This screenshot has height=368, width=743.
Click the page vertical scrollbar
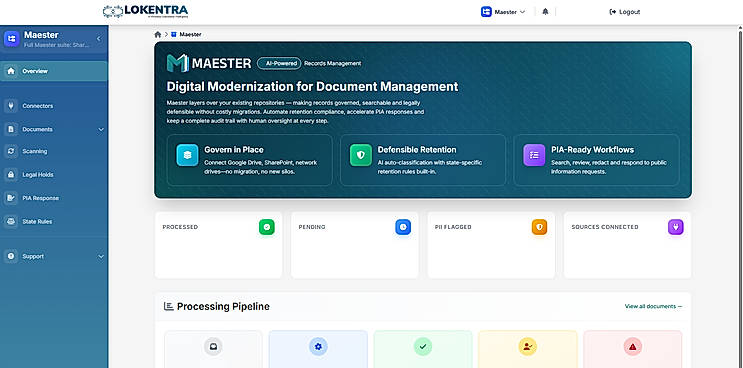(x=740, y=197)
